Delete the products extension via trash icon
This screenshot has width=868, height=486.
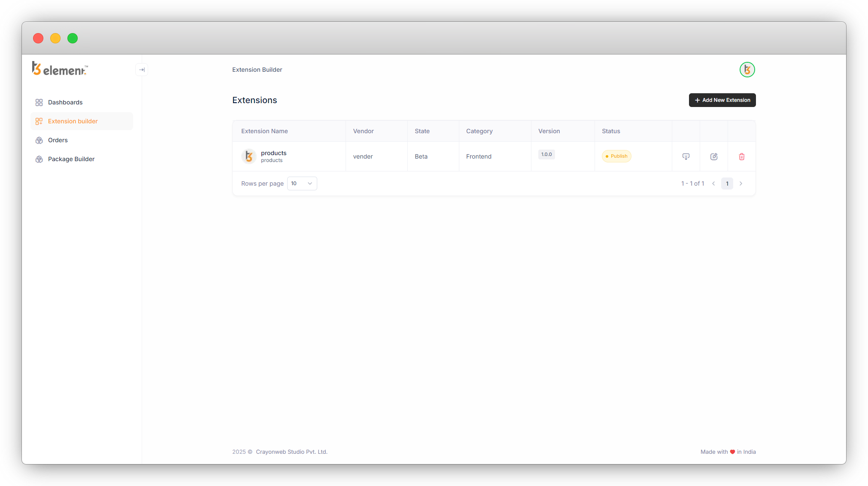[741, 156]
